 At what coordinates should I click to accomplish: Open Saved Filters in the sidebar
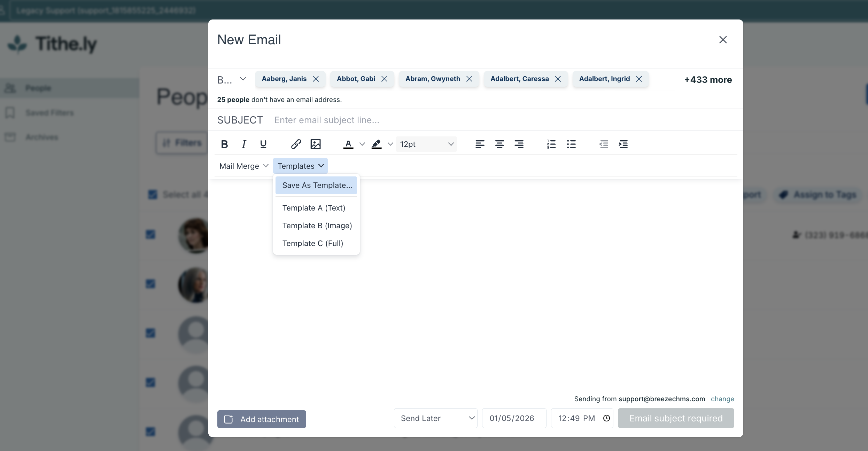click(70, 113)
